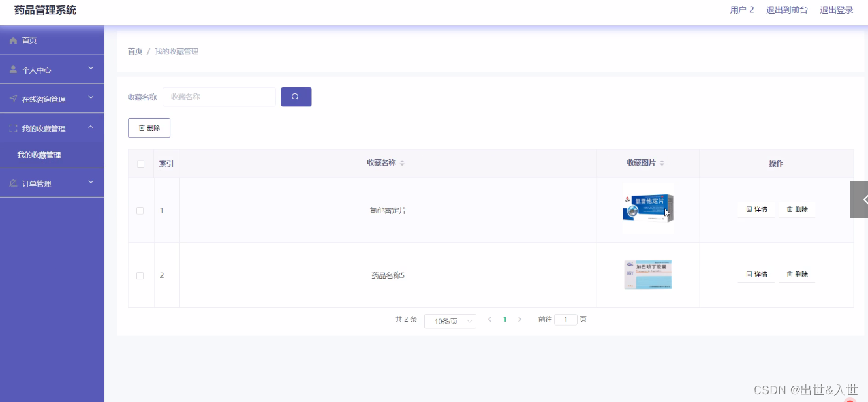Open 首页 in the sidebar menu
The image size is (868, 402).
[52, 40]
